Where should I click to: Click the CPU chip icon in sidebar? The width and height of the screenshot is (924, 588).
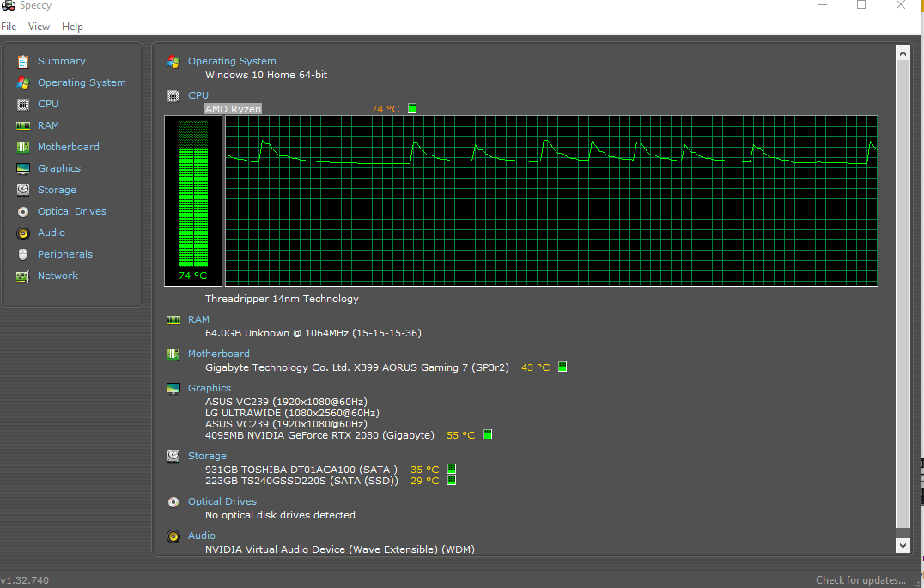23,104
